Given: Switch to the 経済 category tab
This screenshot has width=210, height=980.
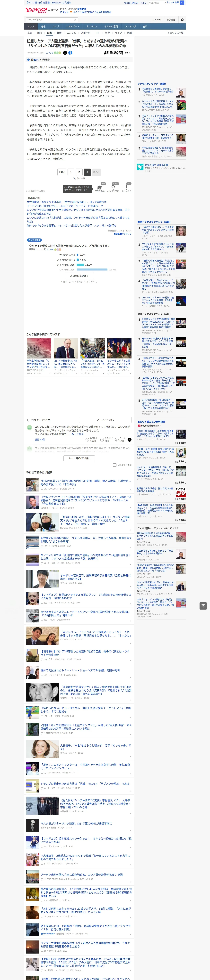Looking at the screenshot, I should [59, 33].
